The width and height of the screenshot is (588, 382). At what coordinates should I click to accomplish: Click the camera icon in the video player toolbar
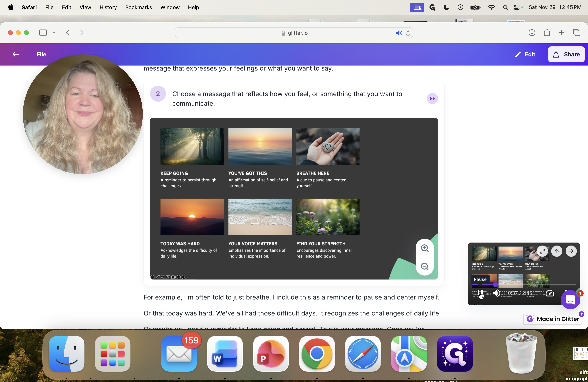pyautogui.click(x=173, y=277)
